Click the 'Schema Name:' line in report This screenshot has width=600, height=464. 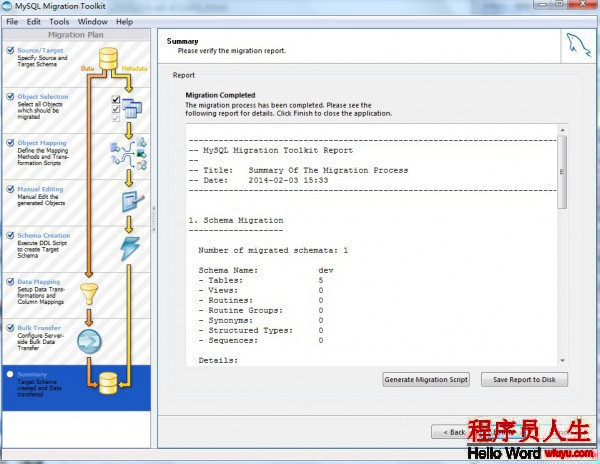pyautogui.click(x=266, y=270)
